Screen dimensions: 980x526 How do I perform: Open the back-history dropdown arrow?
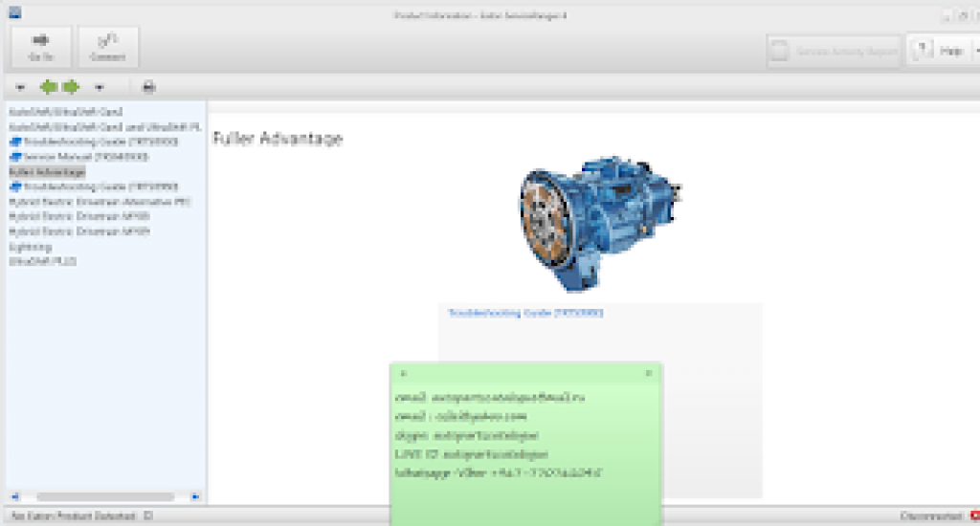21,87
